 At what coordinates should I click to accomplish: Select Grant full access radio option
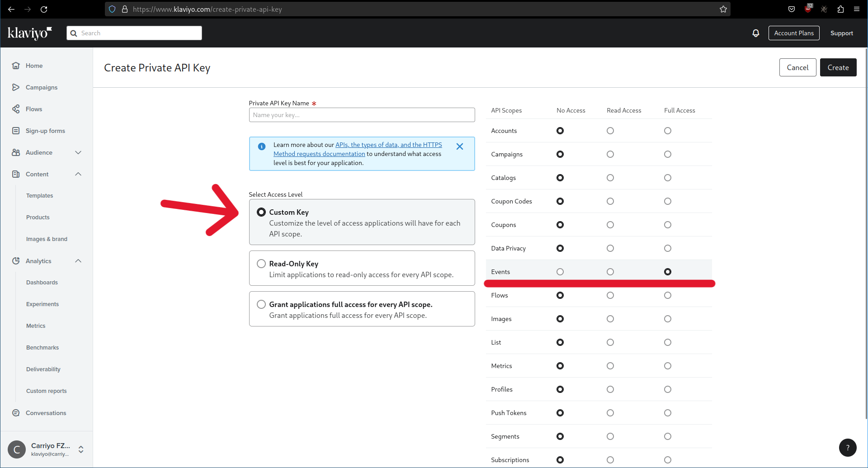click(x=261, y=304)
